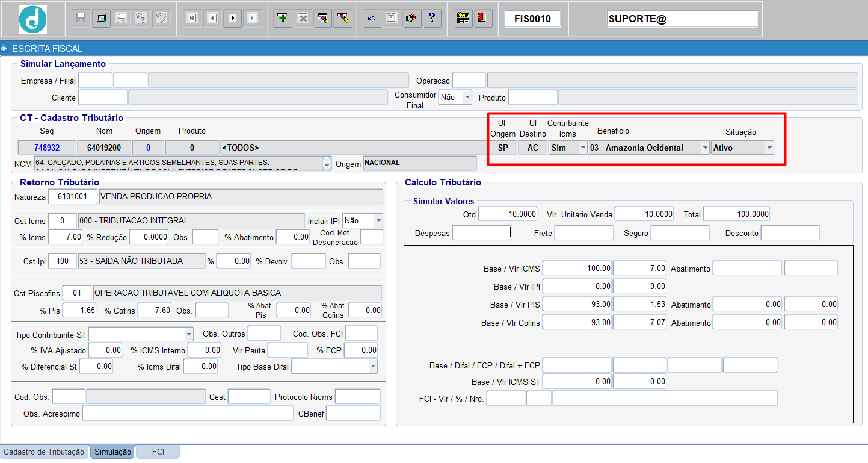Image resolution: width=868 pixels, height=463 pixels.
Task: Click the Cliente code input field
Action: [103, 98]
